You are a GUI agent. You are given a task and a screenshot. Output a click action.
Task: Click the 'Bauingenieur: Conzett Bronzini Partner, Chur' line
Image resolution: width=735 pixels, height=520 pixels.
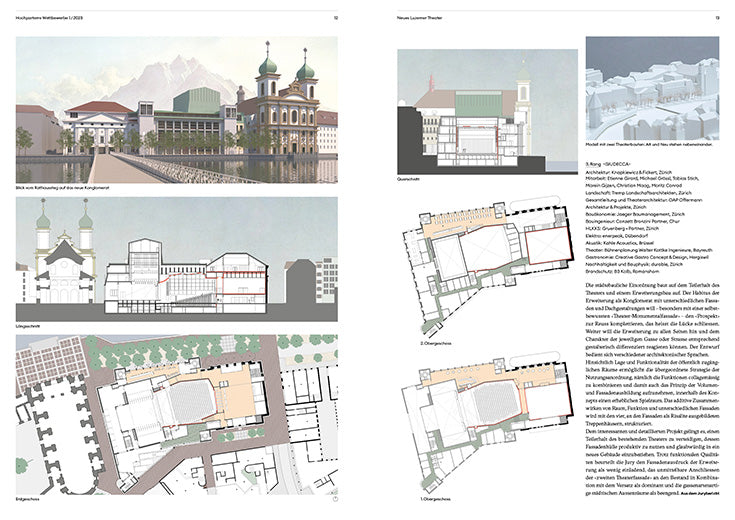point(632,221)
